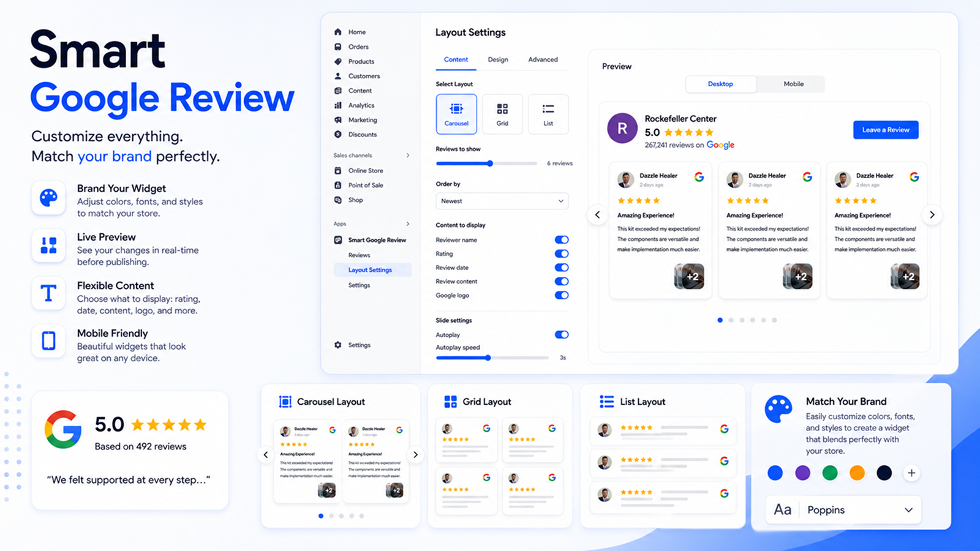Go to previous review in Preview carousel
The height and width of the screenshot is (551, 980).
[598, 215]
